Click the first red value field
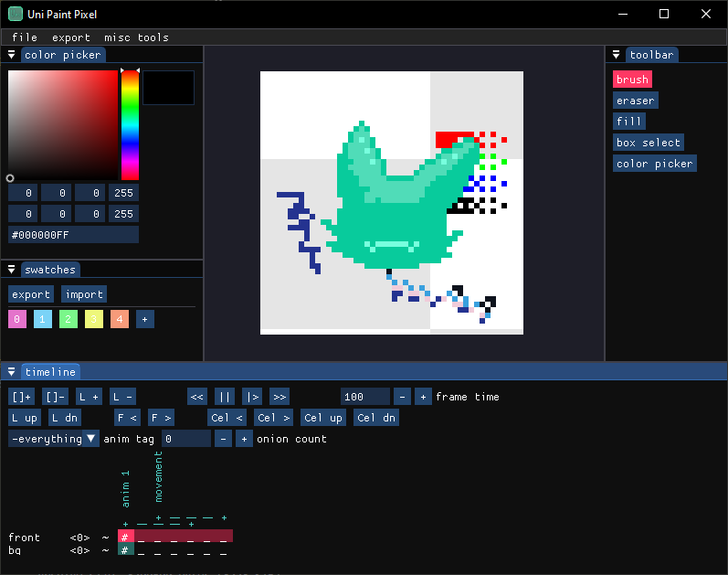The width and height of the screenshot is (728, 575). pyautogui.click(x=23, y=193)
